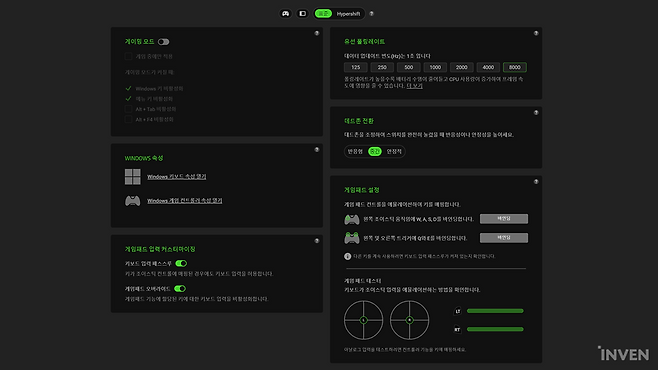The image size is (658, 370).
Task: Click the LT trigger green bar
Action: 495,311
